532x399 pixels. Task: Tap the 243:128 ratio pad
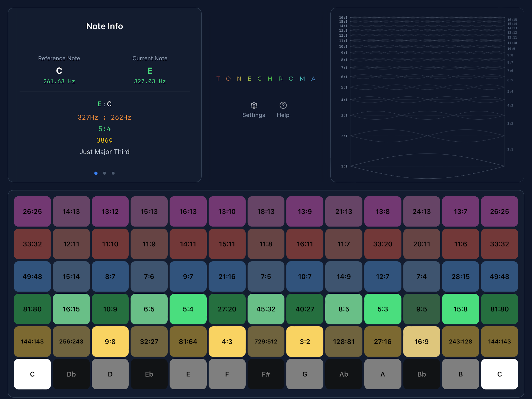click(461, 341)
